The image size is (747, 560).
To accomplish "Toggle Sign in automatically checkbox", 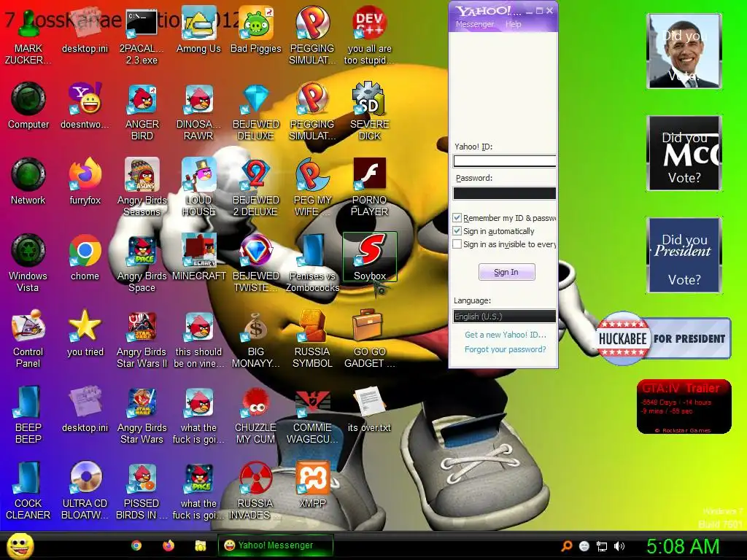I will pos(457,231).
